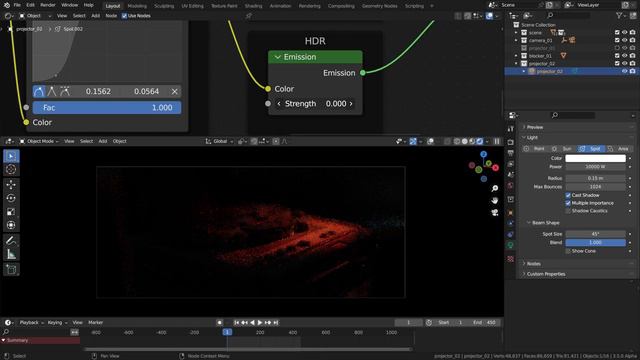Click the light Color white swatch
This screenshot has width=640, height=360.
[x=595, y=158]
